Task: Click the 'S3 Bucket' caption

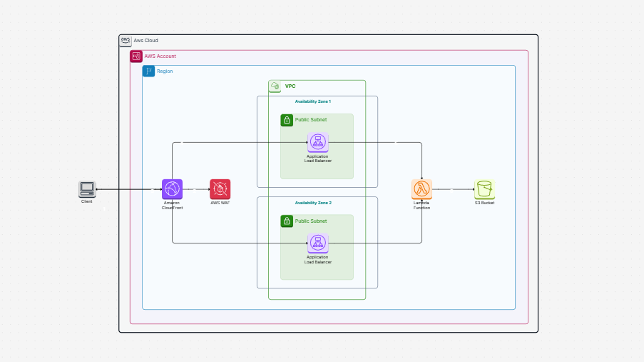Action: coord(485,203)
